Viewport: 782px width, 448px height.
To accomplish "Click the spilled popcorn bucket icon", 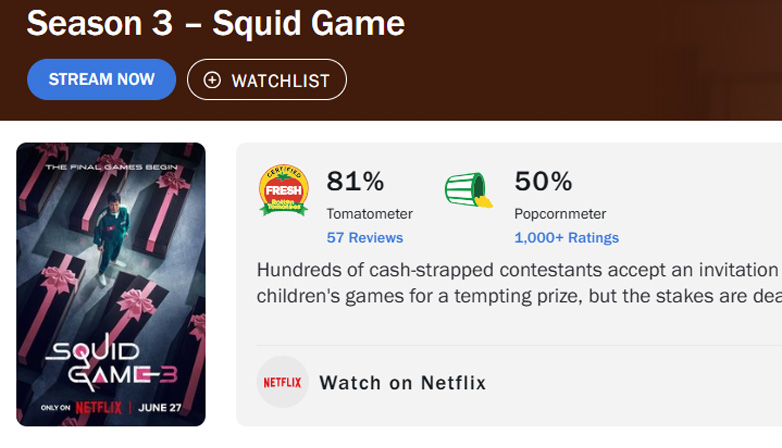I will (468, 190).
